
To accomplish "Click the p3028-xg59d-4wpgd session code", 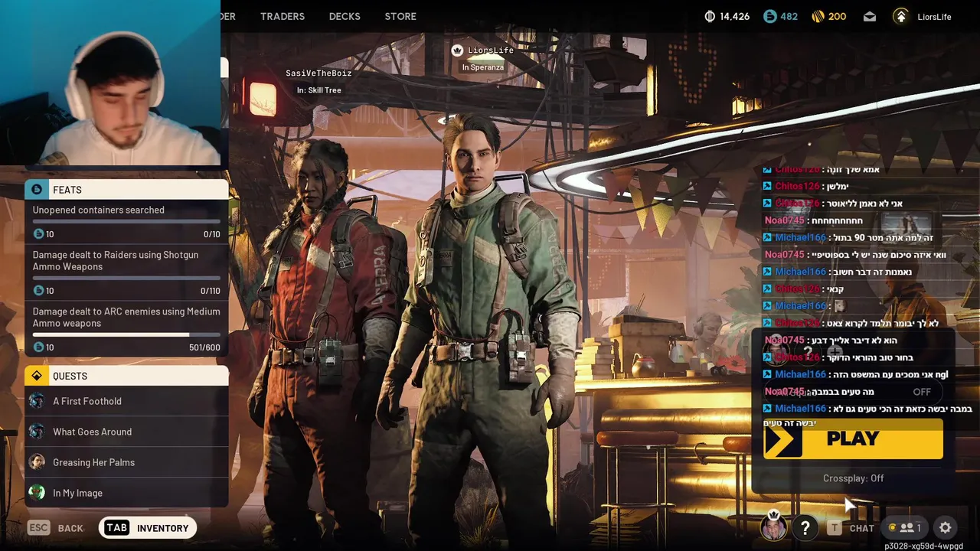I will [x=923, y=546].
